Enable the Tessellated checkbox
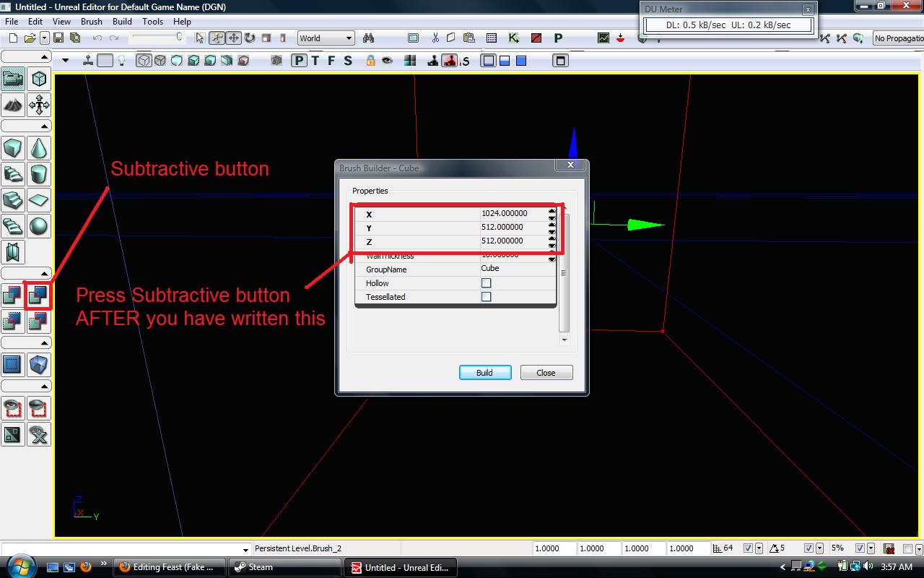Image resolution: width=924 pixels, height=578 pixels. [486, 297]
